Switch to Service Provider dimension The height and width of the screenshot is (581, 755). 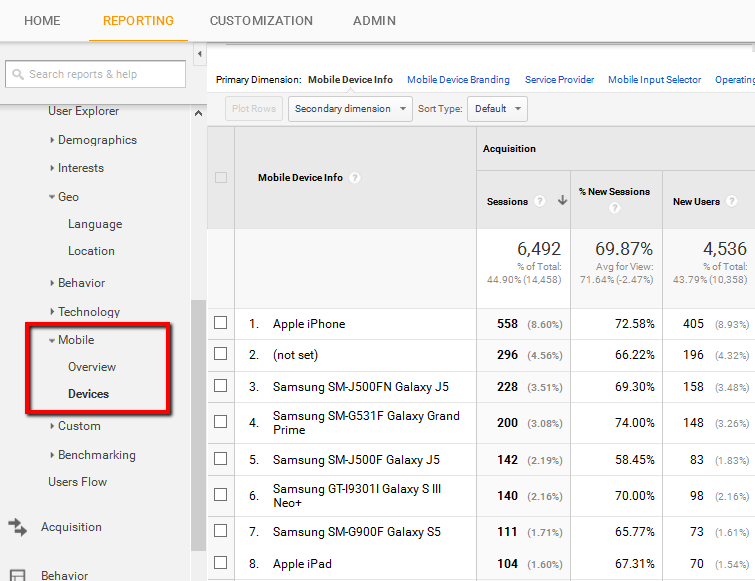click(x=559, y=79)
